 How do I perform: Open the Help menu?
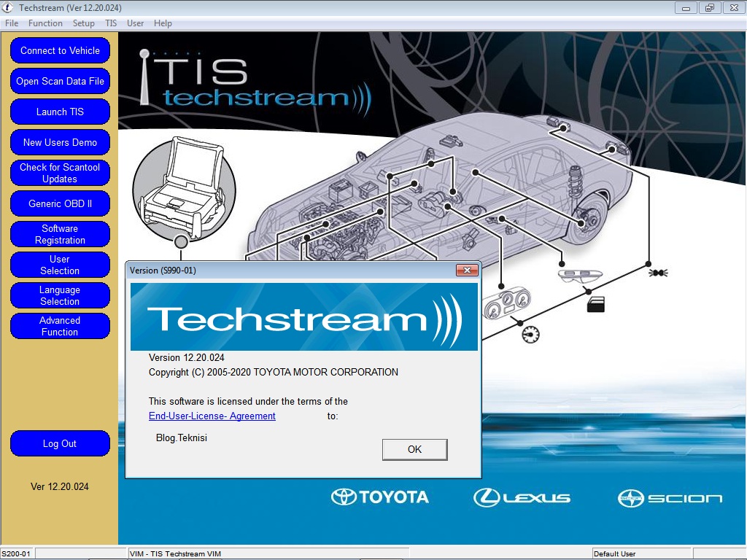(163, 23)
